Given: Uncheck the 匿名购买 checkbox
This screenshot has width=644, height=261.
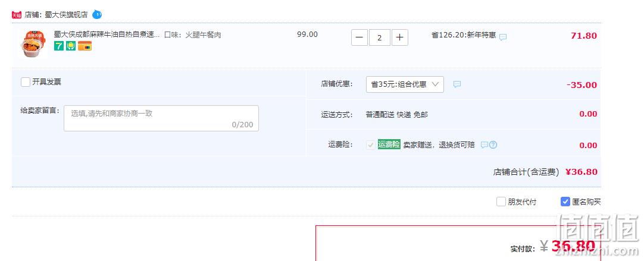Looking at the screenshot, I should pos(565,202).
